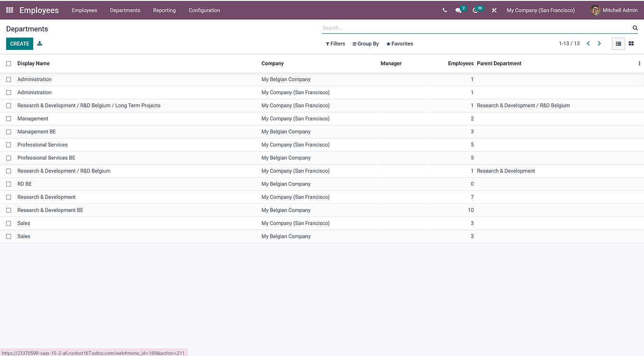Image resolution: width=644 pixels, height=356 pixels.
Task: Open the conversations icon with 2 unread messages
Action: click(x=459, y=10)
